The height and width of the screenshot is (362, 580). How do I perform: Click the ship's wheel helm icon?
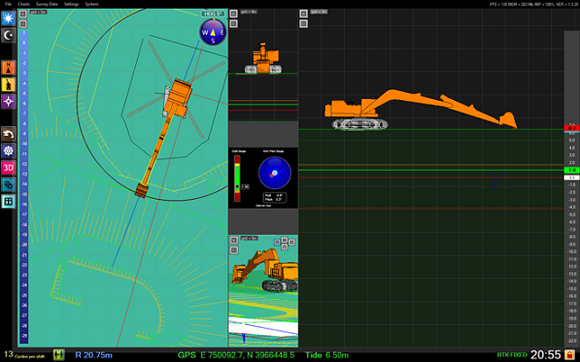[8, 150]
